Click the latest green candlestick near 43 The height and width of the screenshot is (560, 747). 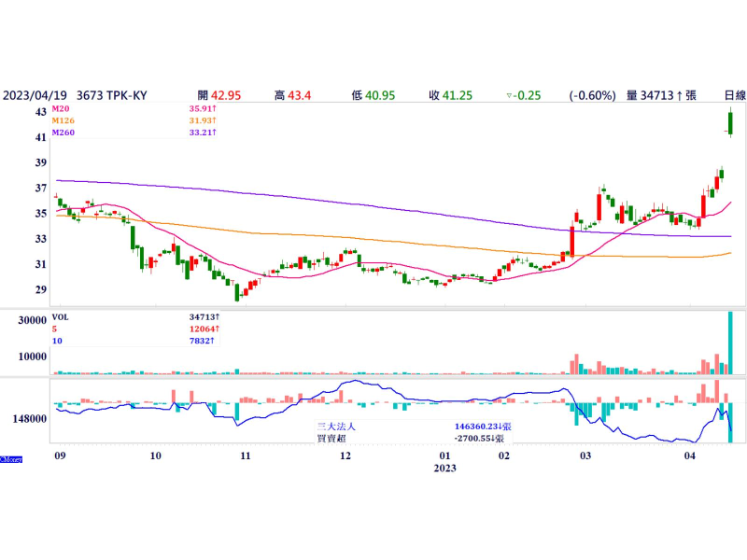(x=730, y=122)
